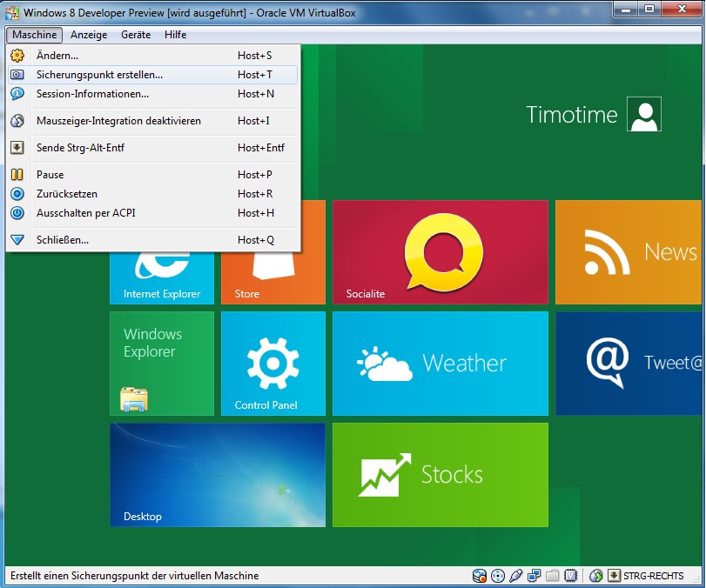Click the info icon beside Session-Informationen
Image resolution: width=706 pixels, height=588 pixels.
click(17, 94)
